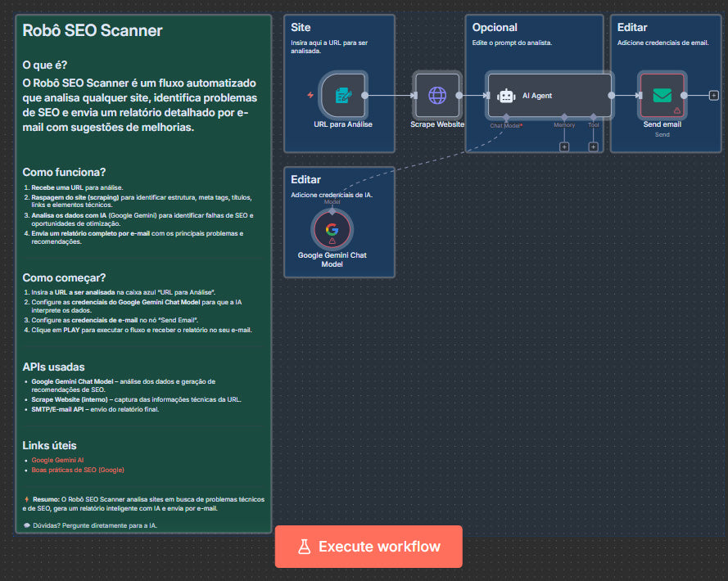Screen dimensions: 728x581
Task: Click the output connector of Scrape Website node
Action: 460,96
